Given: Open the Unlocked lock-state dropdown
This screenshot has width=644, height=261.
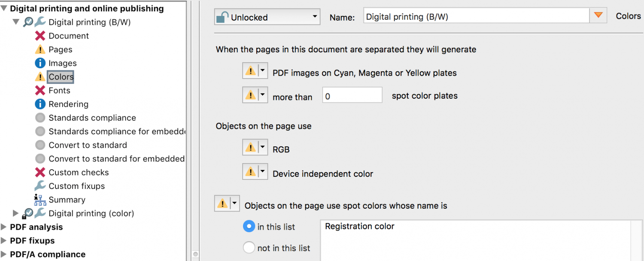Looking at the screenshot, I should click(x=267, y=18).
